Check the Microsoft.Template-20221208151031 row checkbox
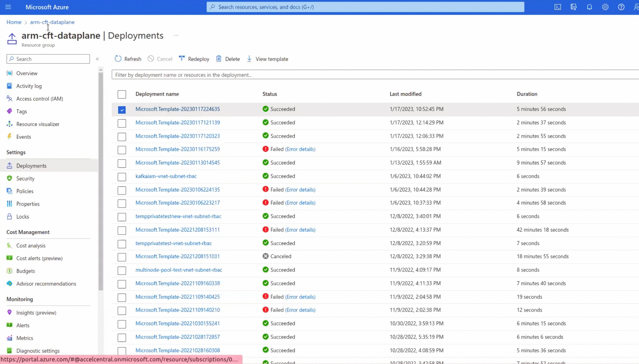639x364 pixels. pos(122,257)
